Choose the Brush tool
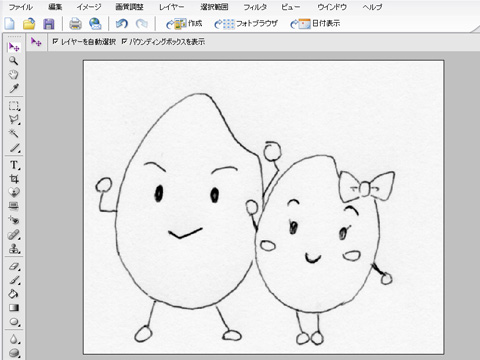 tap(14, 280)
